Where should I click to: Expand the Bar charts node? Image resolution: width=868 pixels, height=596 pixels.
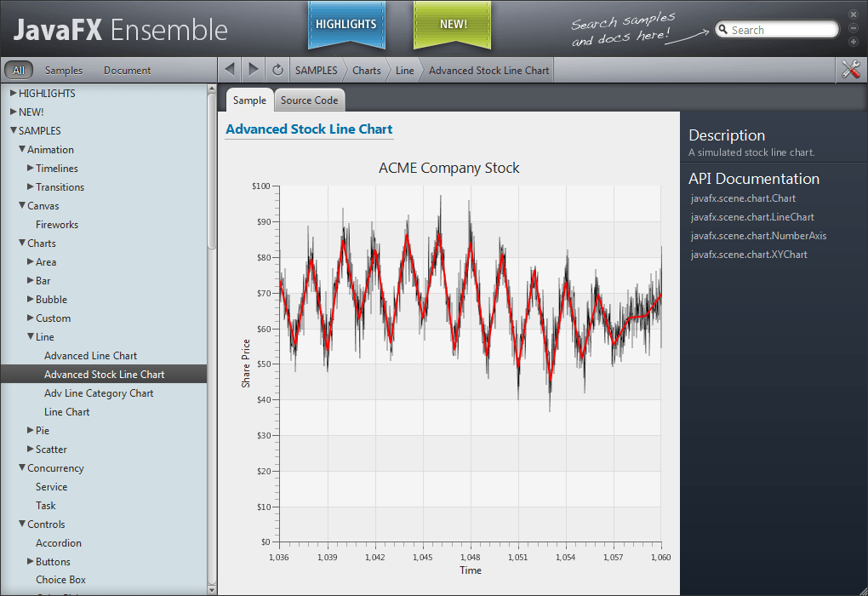click(31, 280)
